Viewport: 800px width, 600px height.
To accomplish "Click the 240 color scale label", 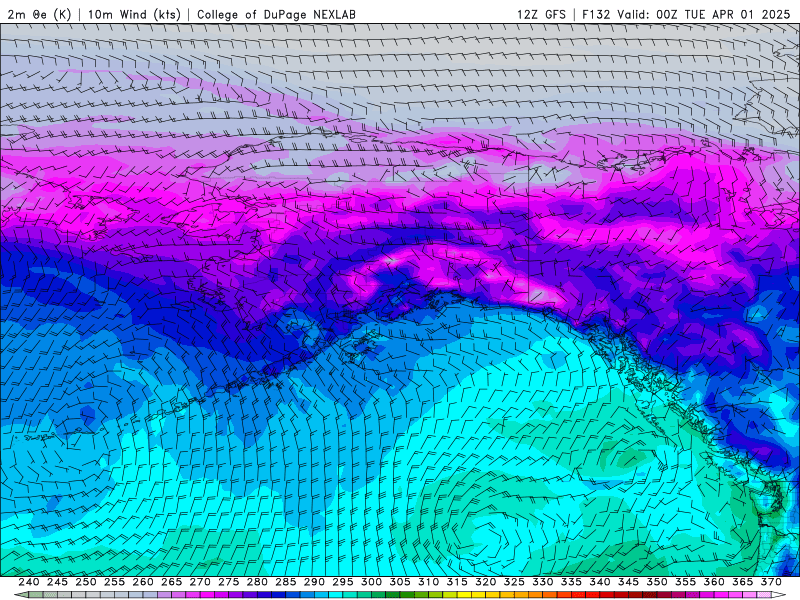I will point(29,582).
